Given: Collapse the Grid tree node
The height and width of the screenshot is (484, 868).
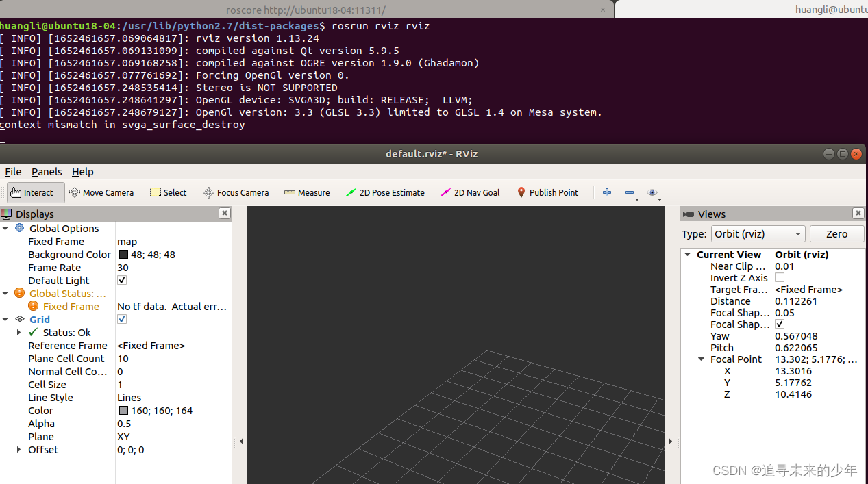Looking at the screenshot, I should tap(5, 319).
